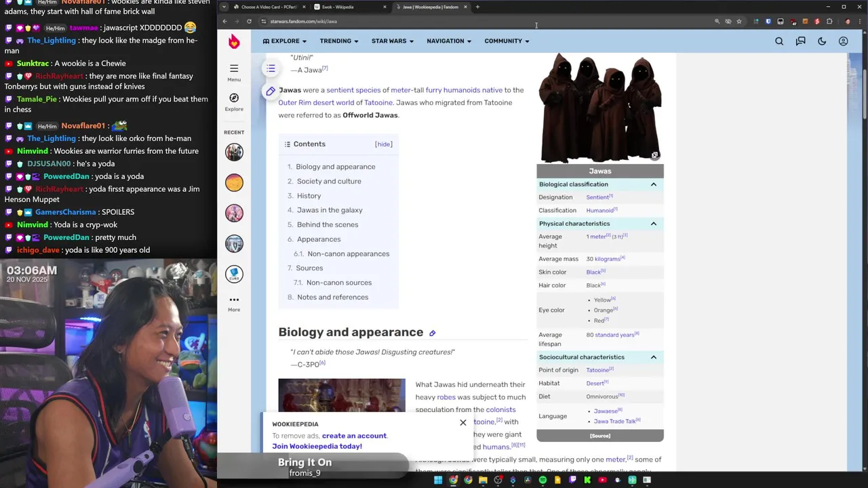Viewport: 868px width, 488px height.
Task: Open the Twitch icon on the taskbar
Action: pos(572,480)
